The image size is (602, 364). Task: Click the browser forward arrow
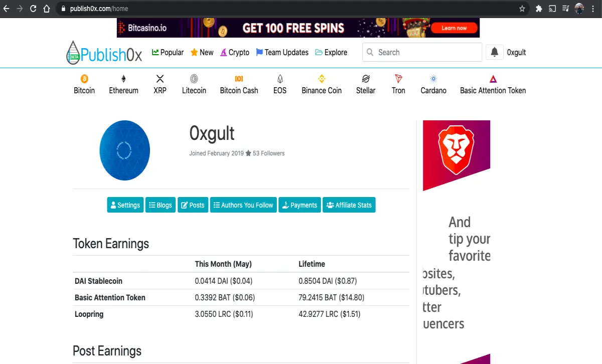[x=20, y=9]
